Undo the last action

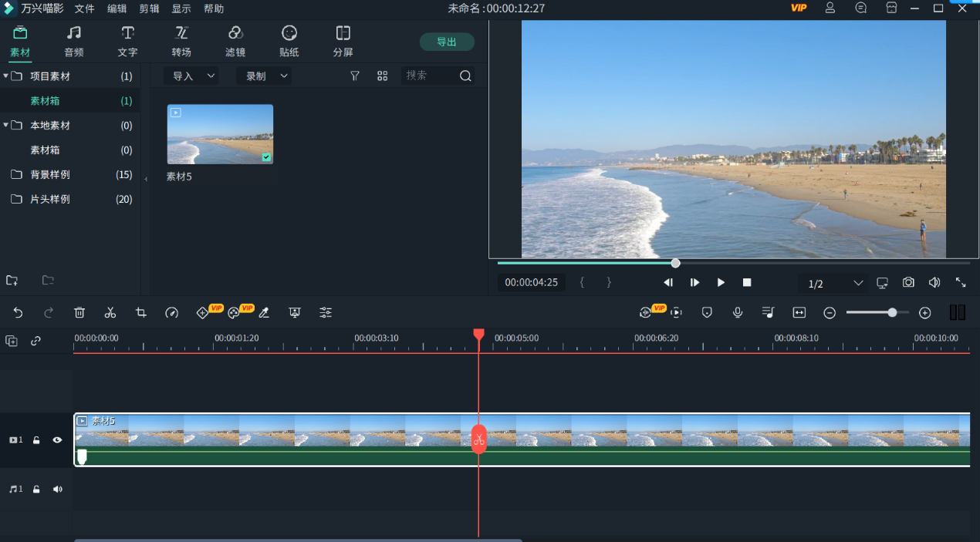tap(19, 312)
